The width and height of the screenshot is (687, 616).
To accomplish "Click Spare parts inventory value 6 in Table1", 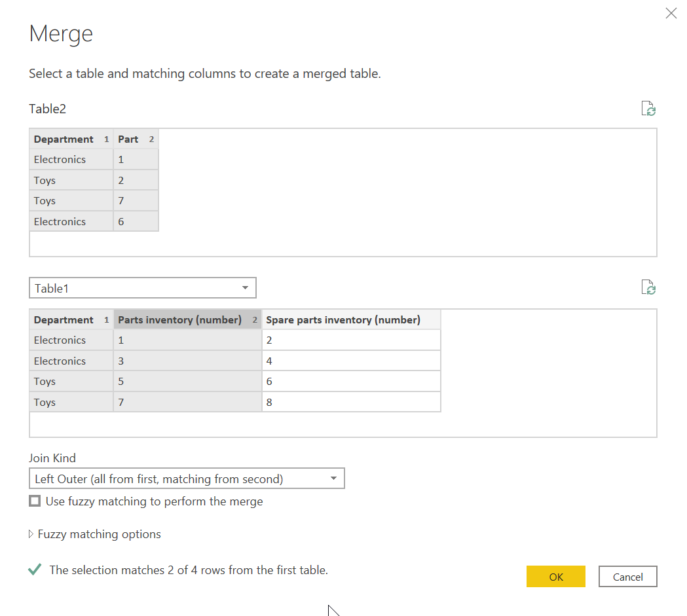I will (352, 382).
